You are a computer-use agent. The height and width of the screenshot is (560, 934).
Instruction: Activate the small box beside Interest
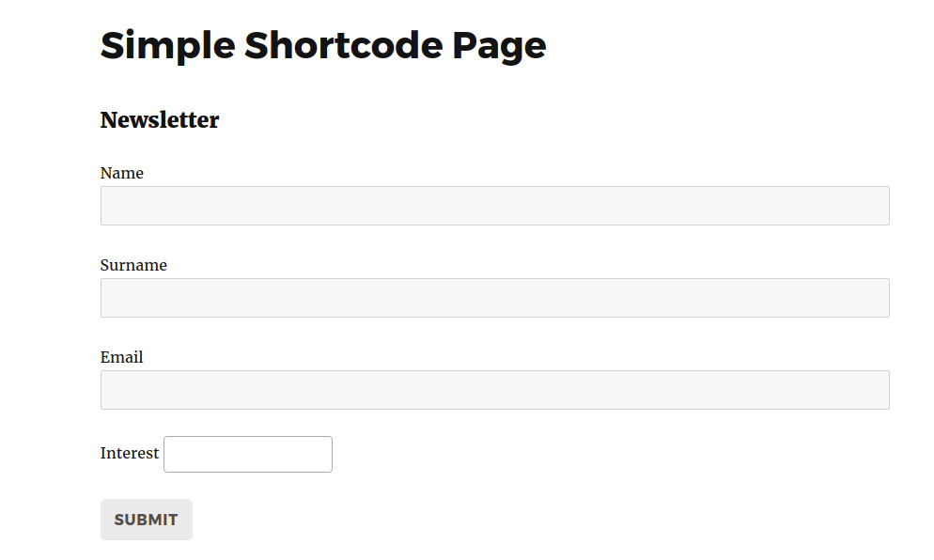point(248,455)
